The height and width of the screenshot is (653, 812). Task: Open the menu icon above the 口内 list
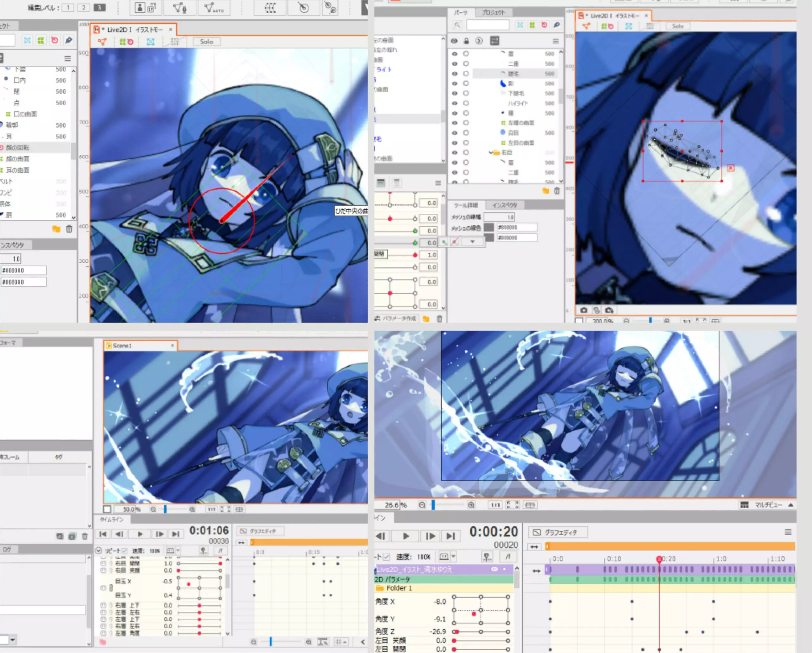click(68, 58)
